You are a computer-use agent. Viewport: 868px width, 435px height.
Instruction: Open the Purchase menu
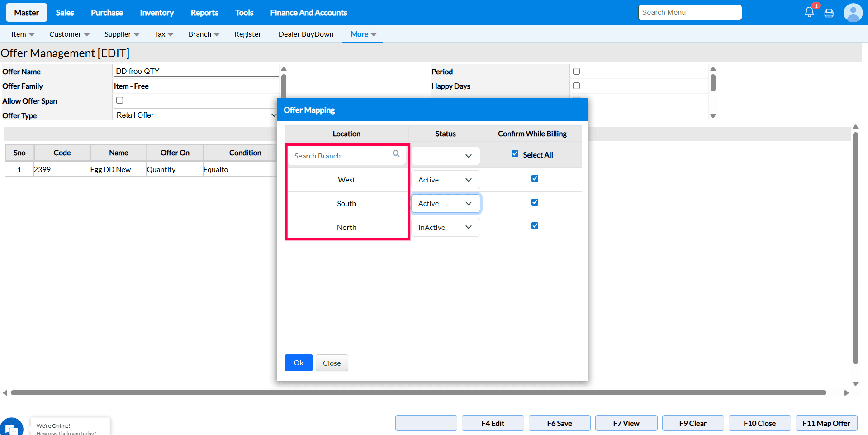107,13
